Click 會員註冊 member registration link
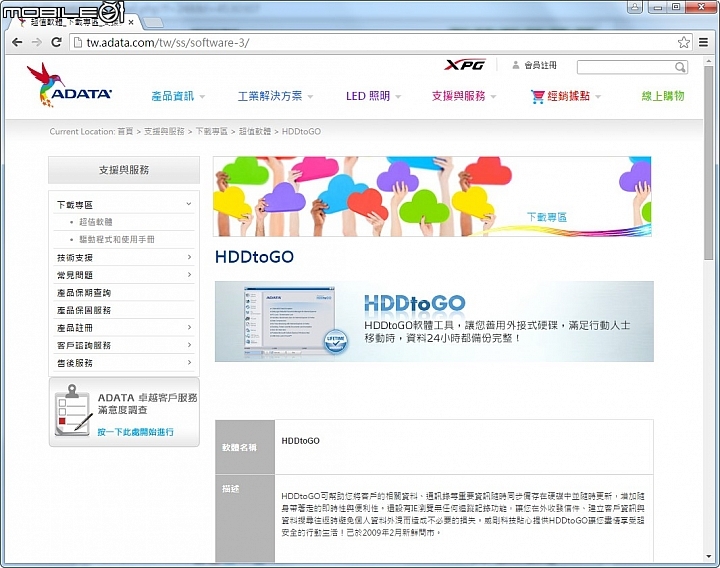 [540, 65]
